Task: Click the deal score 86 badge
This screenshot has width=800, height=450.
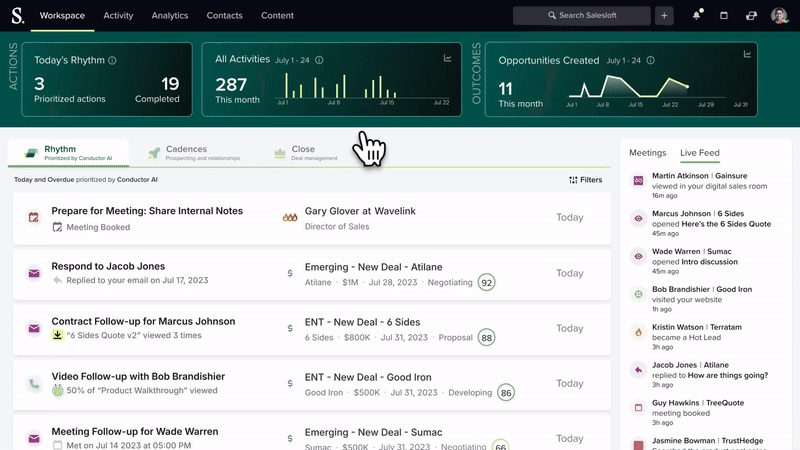Action: (x=506, y=392)
